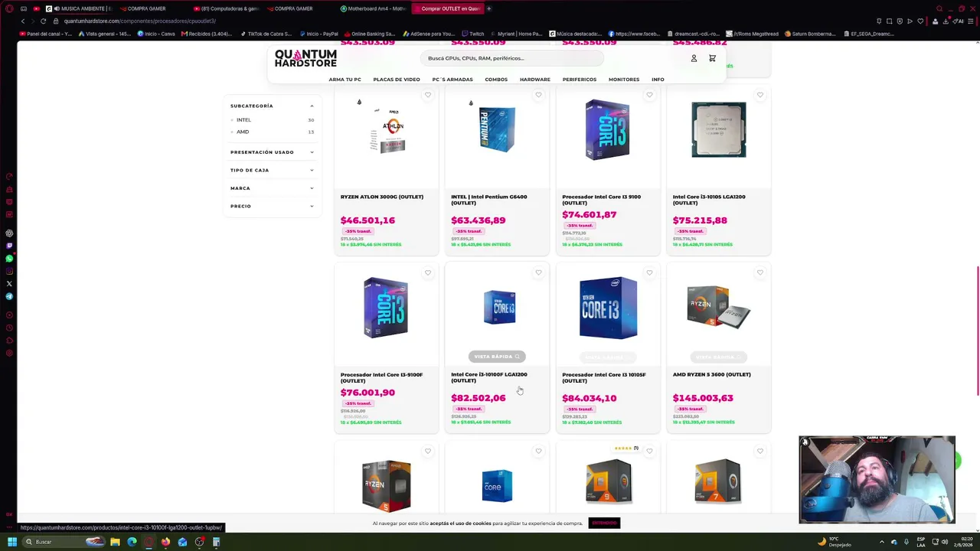
Task: Open the shopping cart icon
Action: [x=712, y=58]
